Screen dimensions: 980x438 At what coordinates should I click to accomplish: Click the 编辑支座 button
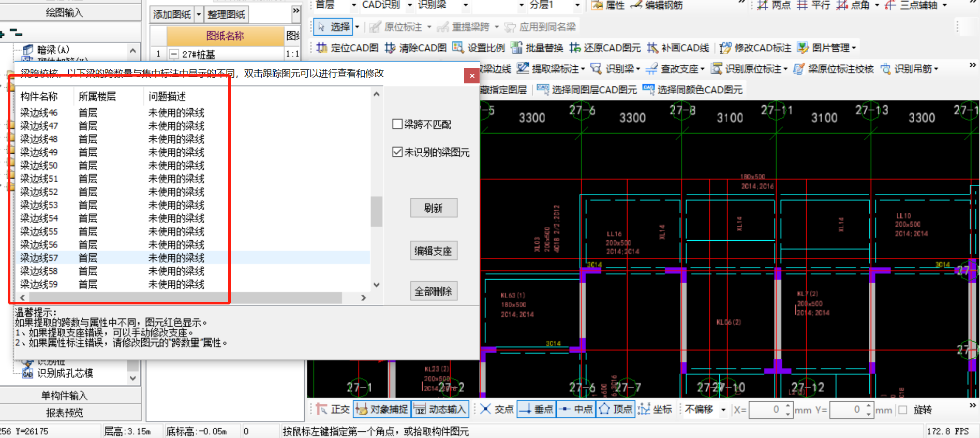coord(434,251)
